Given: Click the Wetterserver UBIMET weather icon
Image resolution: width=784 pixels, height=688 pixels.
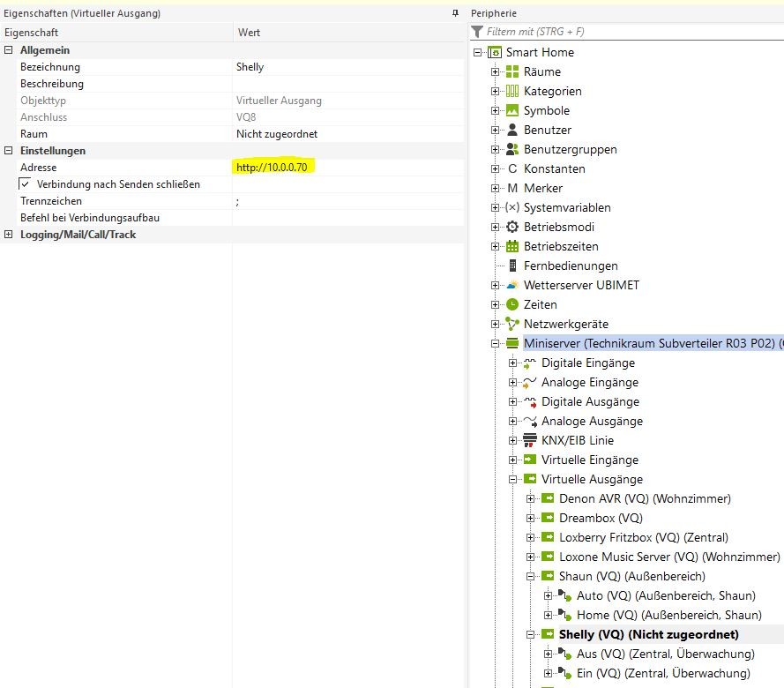Looking at the screenshot, I should point(512,285).
